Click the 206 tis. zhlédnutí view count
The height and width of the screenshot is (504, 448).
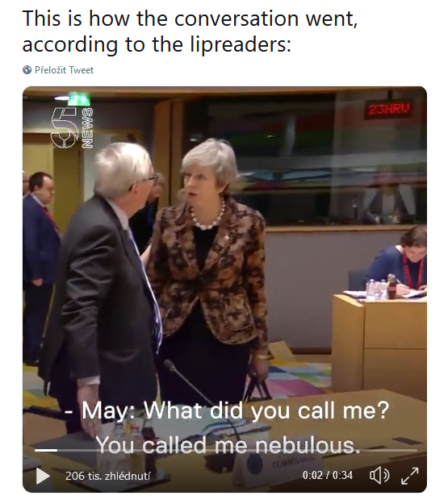pos(108,476)
